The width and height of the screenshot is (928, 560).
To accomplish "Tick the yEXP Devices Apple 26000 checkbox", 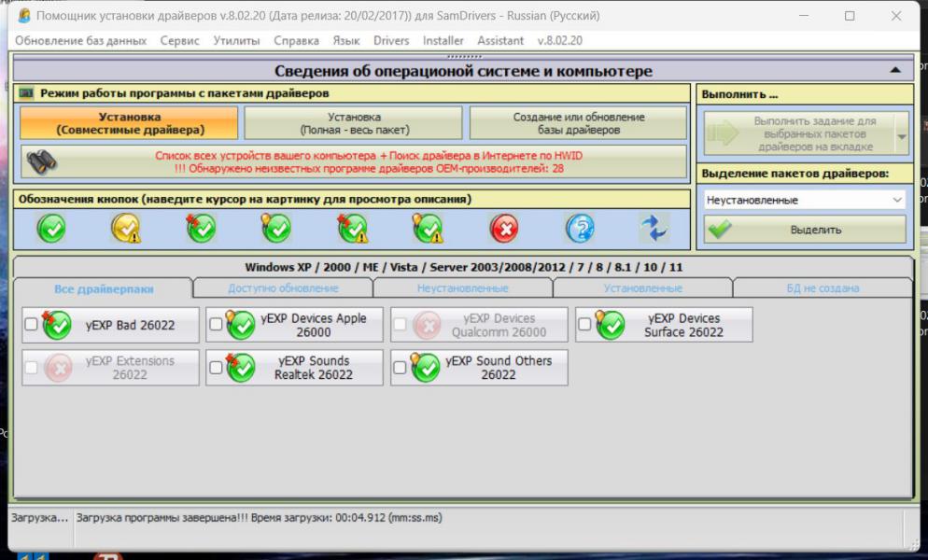I will point(216,325).
